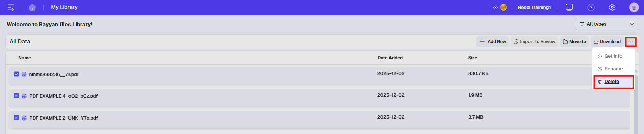644x134 pixels.
Task: Click the Need Training? link
Action: click(535, 7)
